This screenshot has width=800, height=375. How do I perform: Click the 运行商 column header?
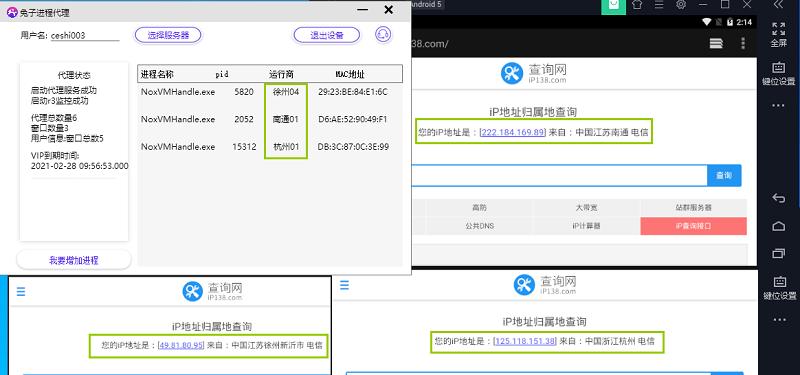tap(282, 74)
